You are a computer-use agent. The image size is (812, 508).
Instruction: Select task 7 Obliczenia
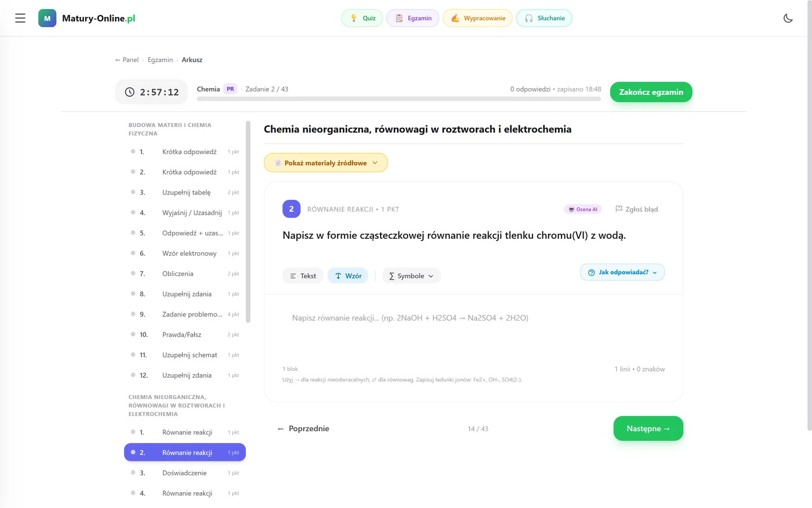185,274
